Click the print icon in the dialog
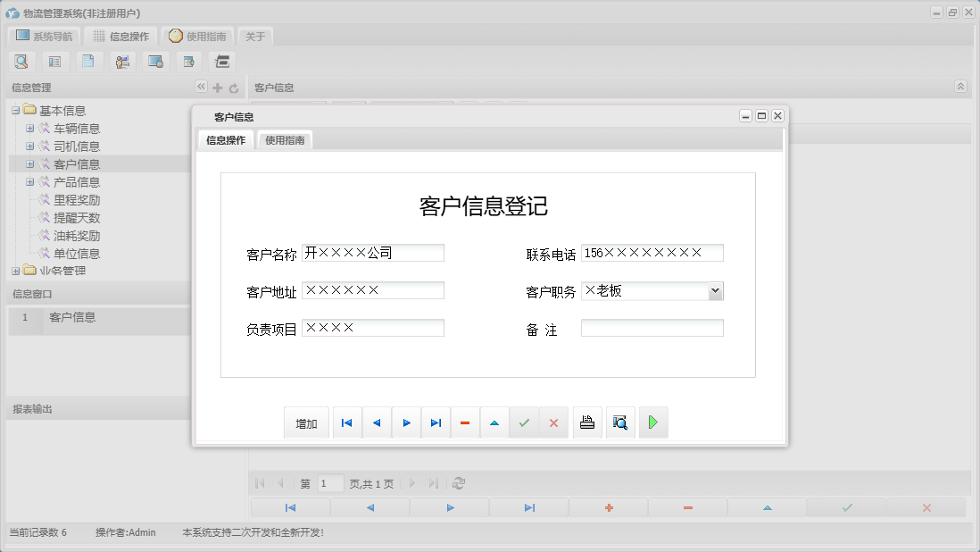This screenshot has width=980, height=552. [587, 422]
